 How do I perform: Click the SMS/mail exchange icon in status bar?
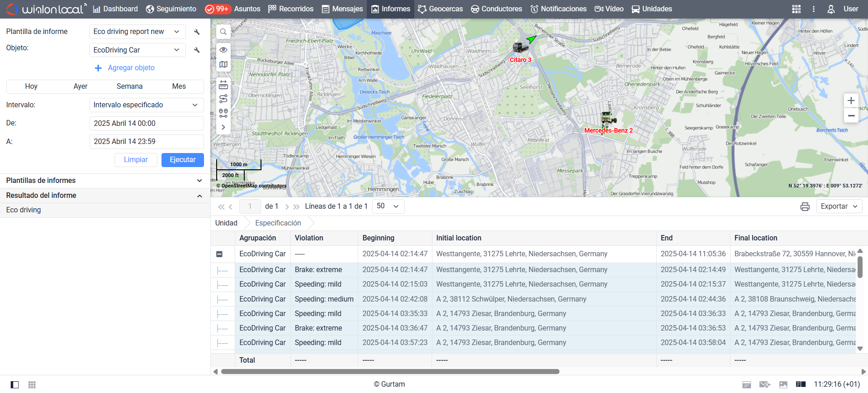tap(764, 384)
